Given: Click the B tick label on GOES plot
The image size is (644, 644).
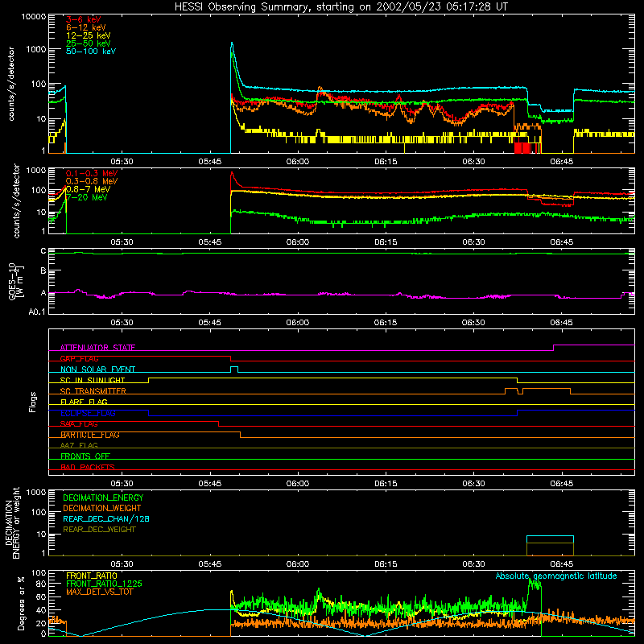Looking at the screenshot, I should point(43,271).
